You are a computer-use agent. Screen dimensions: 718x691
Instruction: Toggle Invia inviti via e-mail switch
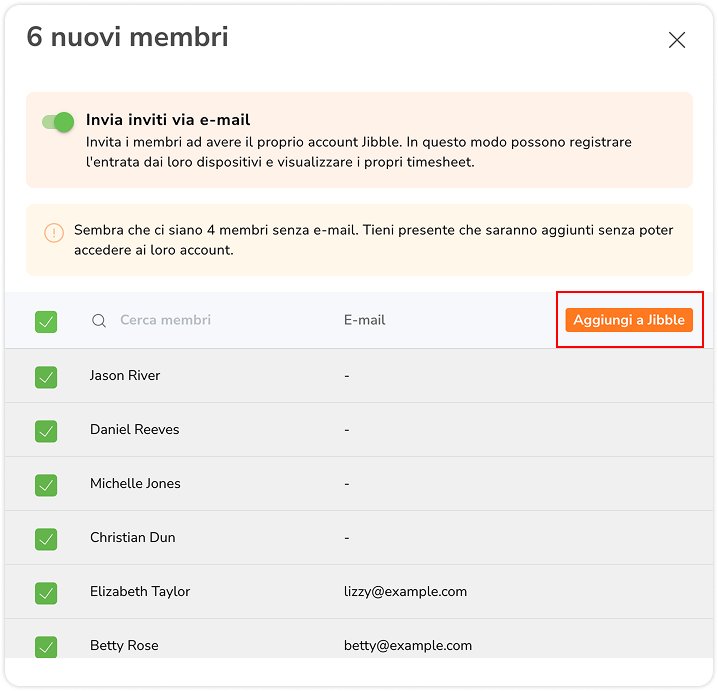click(58, 122)
